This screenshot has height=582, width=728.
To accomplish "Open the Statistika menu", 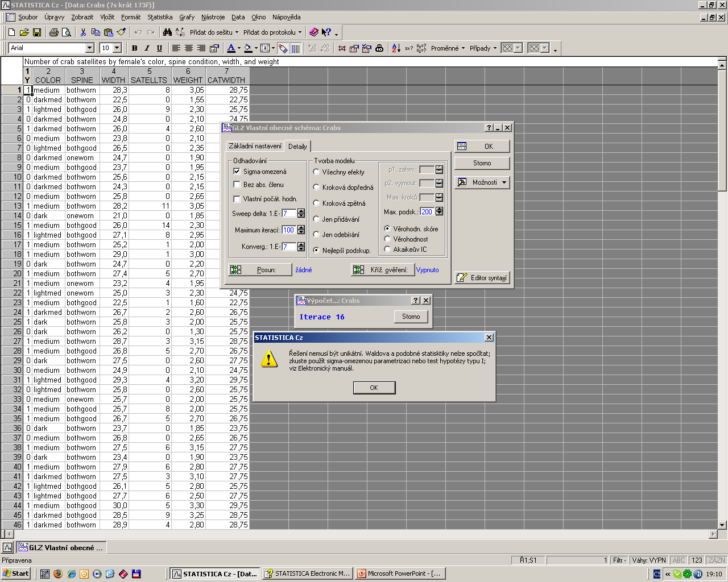I will [160, 17].
